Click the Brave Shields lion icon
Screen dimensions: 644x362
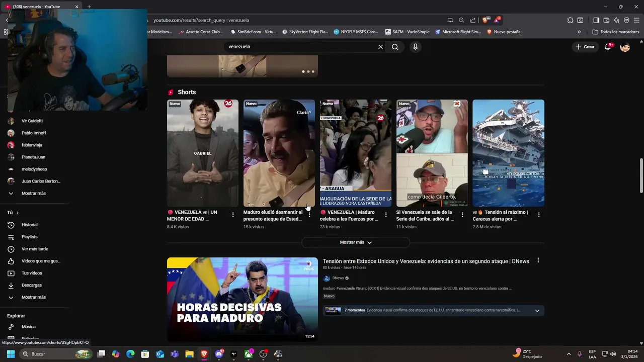(485, 20)
